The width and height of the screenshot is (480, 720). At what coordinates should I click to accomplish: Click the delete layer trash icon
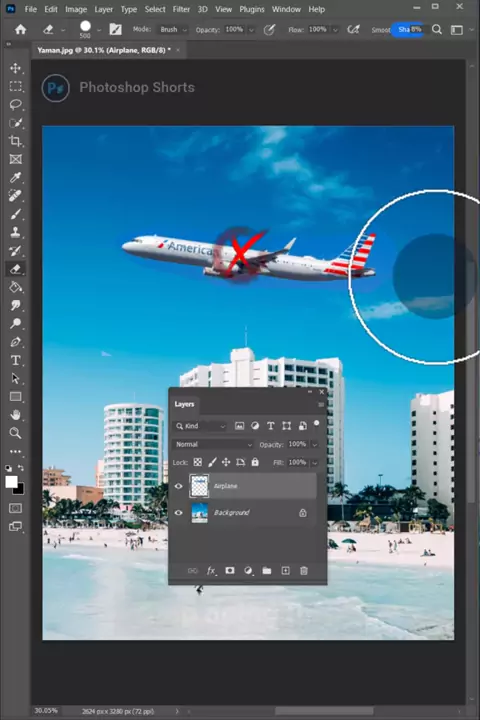click(304, 571)
